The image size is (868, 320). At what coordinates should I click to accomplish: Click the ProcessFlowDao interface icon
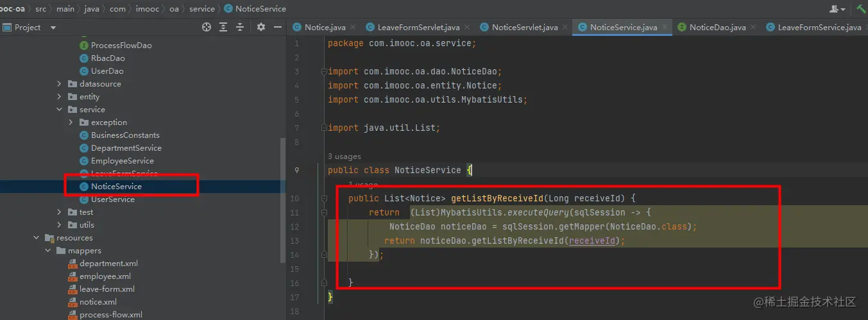coord(84,46)
